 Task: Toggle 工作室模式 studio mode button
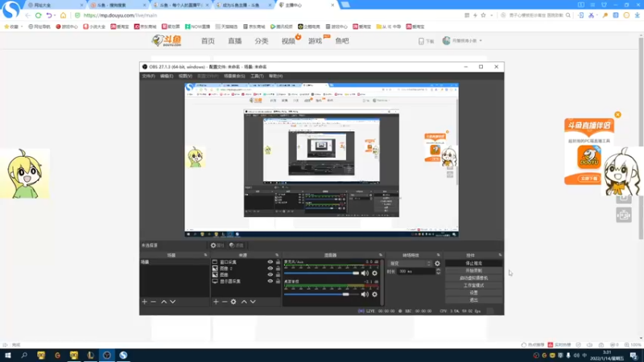pos(473,286)
